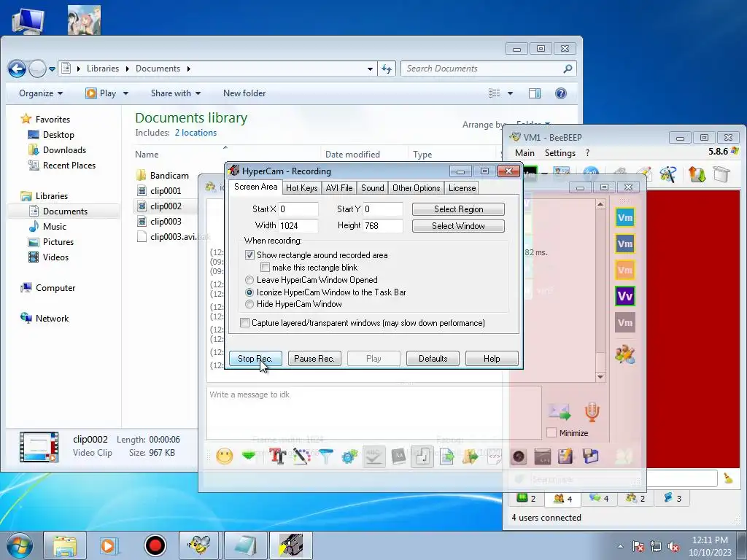Toggle the ABC spell check icon

[x=374, y=456]
